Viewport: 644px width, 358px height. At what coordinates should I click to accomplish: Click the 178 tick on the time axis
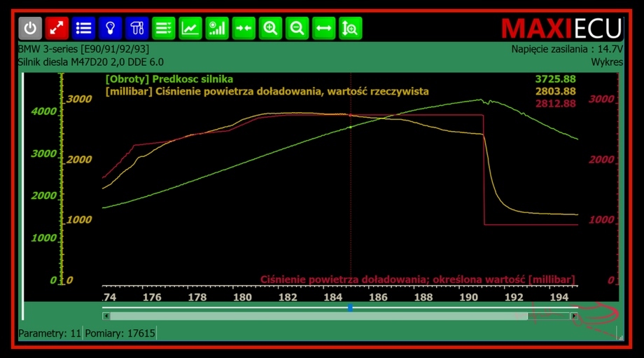tap(197, 297)
